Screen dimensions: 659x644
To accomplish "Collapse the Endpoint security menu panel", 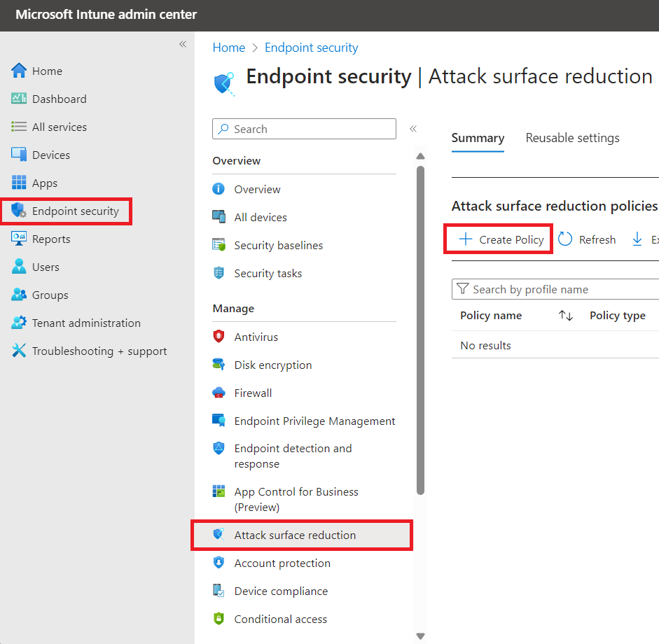I will [413, 129].
